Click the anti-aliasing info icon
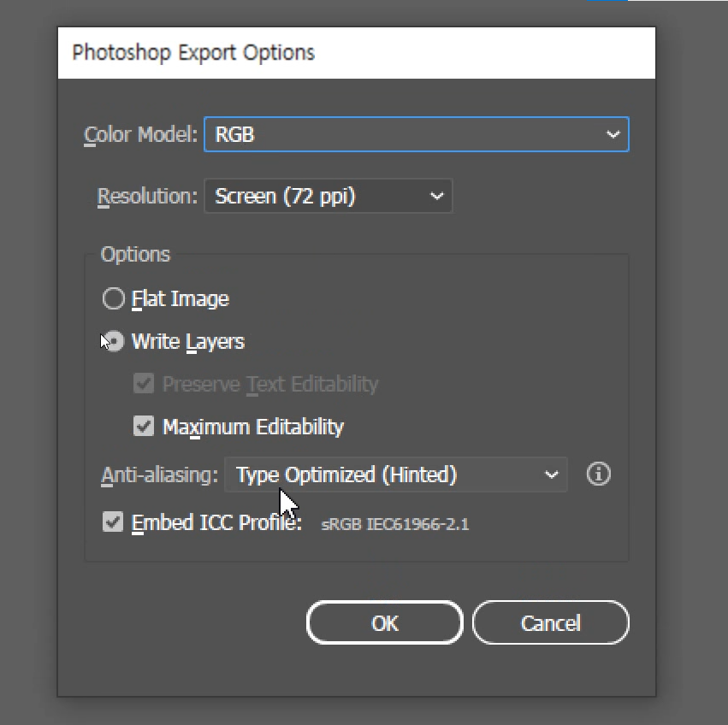Viewport: 728px width, 725px height. tap(599, 474)
